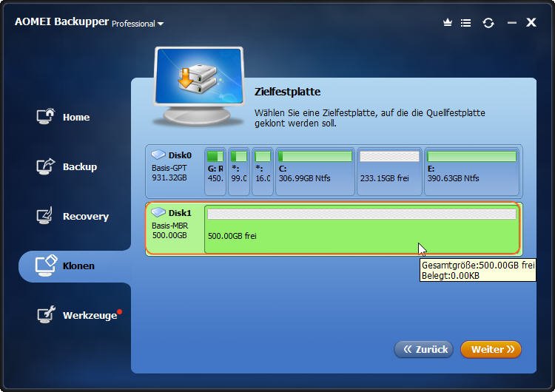555x392 pixels.
Task: Click the Werkzeuge wrench icon
Action: point(46,314)
